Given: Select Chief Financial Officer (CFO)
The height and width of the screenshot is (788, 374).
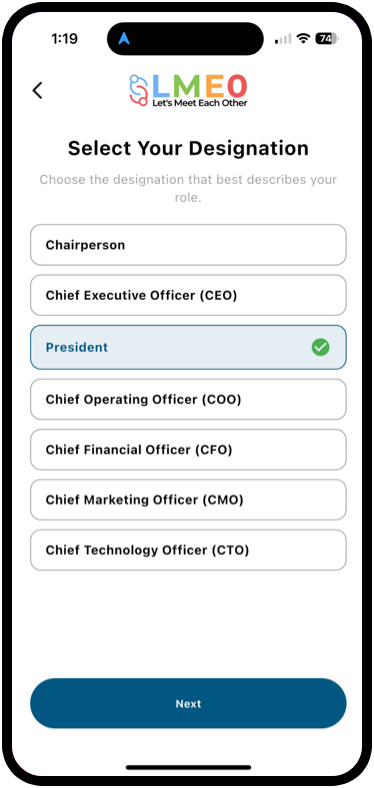Looking at the screenshot, I should [189, 450].
